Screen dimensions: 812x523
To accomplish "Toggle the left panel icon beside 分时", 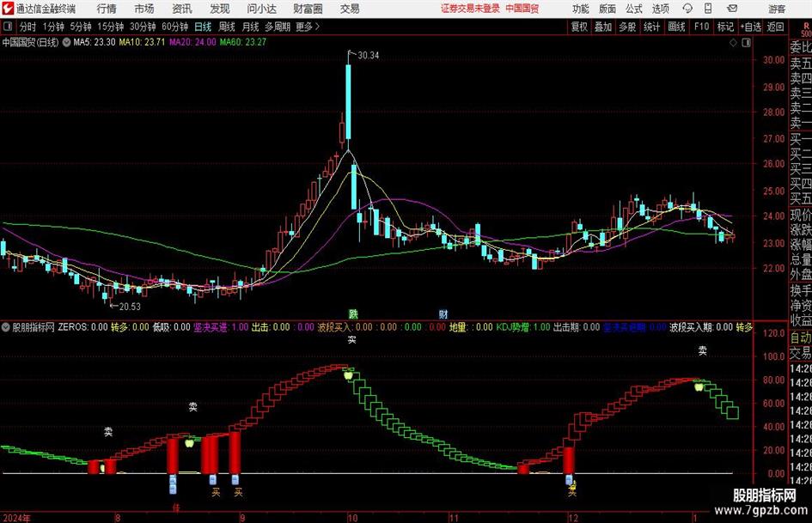I will 7,27.
